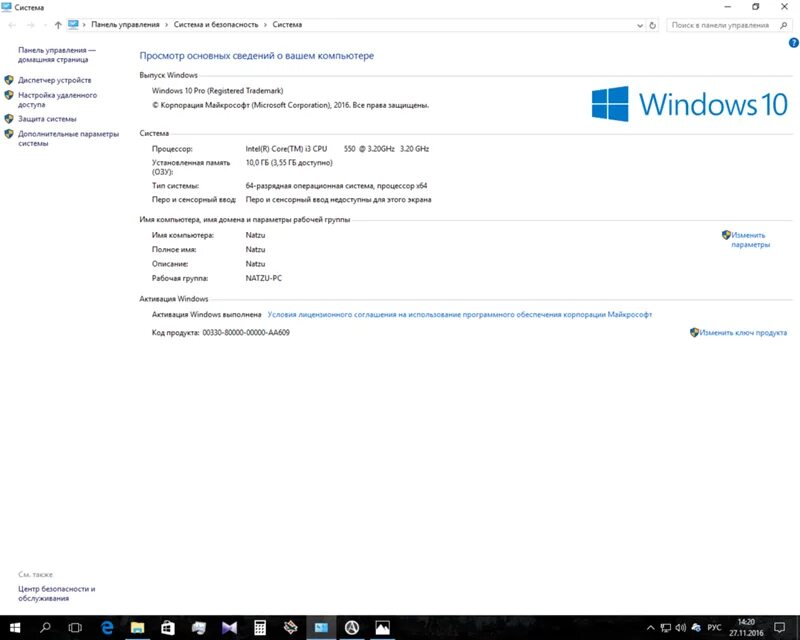
Task: Select Система и безопасность breadcrumb
Action: (x=216, y=24)
